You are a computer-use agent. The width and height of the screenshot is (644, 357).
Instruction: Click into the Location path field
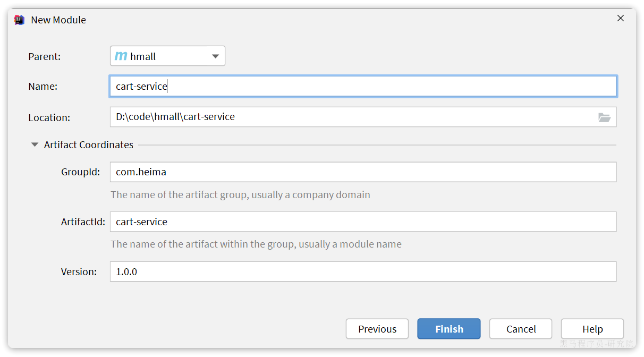click(351, 117)
